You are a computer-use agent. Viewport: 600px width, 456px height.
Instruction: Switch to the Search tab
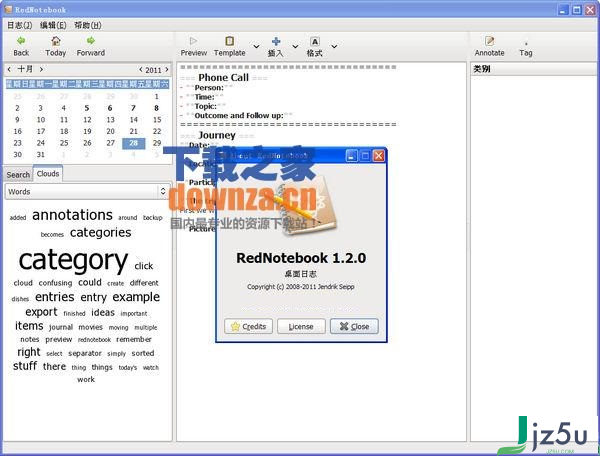click(18, 175)
